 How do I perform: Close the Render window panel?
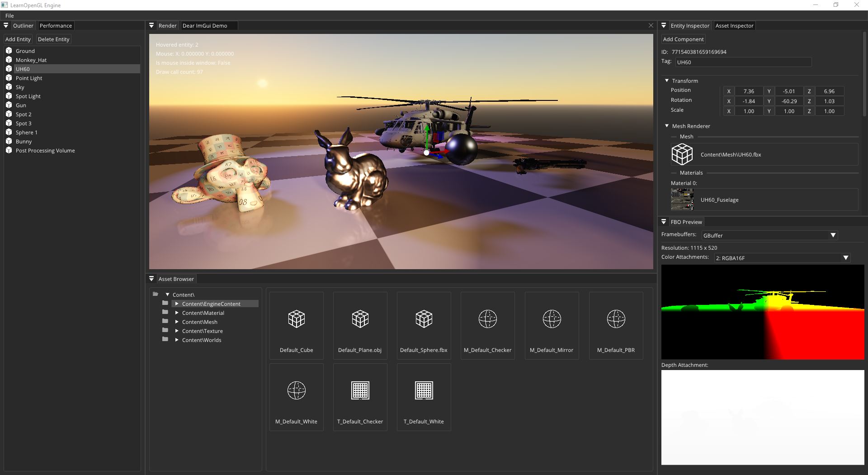(651, 26)
